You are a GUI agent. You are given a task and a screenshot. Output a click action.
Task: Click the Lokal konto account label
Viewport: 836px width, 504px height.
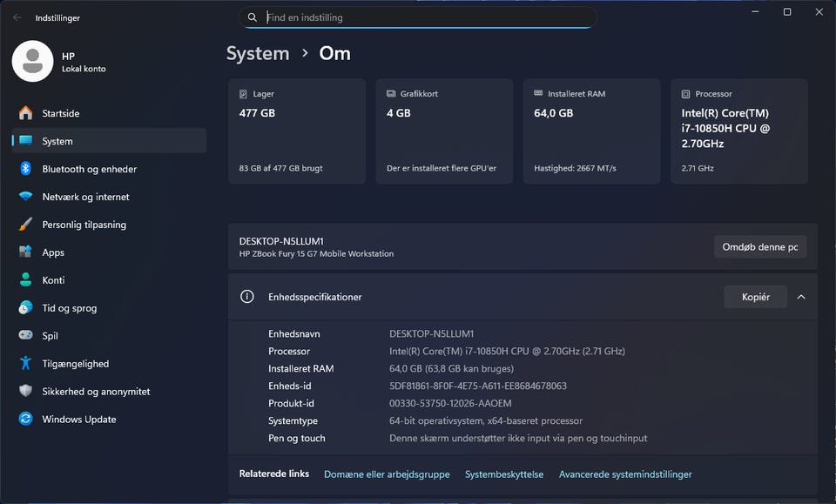coord(84,69)
